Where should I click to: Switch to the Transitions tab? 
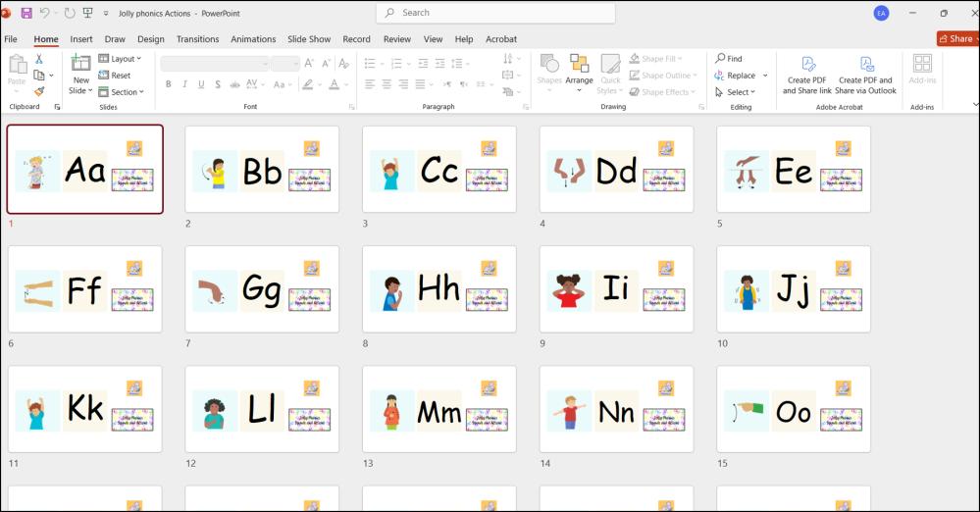pos(197,39)
